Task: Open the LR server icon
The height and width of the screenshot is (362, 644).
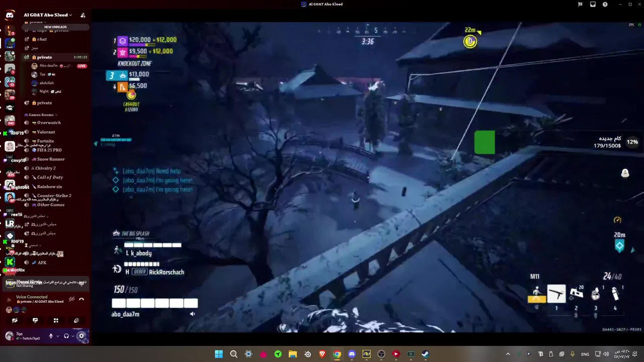Action: pyautogui.click(x=10, y=224)
